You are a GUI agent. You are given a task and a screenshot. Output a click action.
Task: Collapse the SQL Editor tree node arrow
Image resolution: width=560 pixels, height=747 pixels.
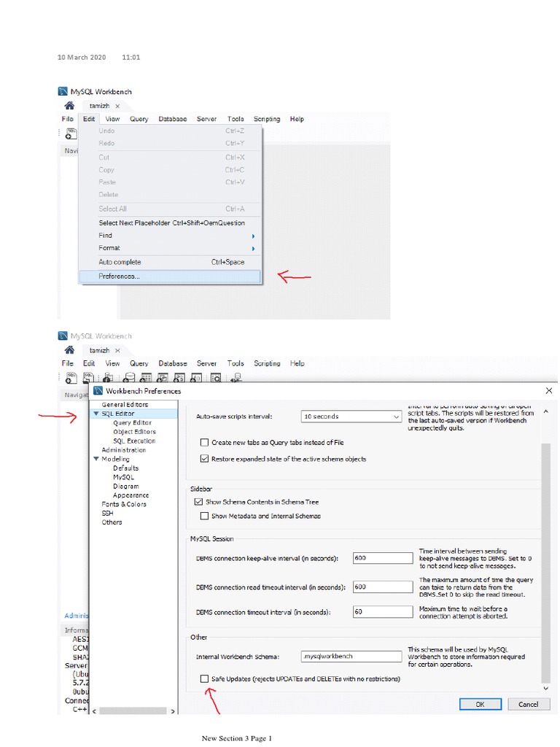[x=96, y=414]
